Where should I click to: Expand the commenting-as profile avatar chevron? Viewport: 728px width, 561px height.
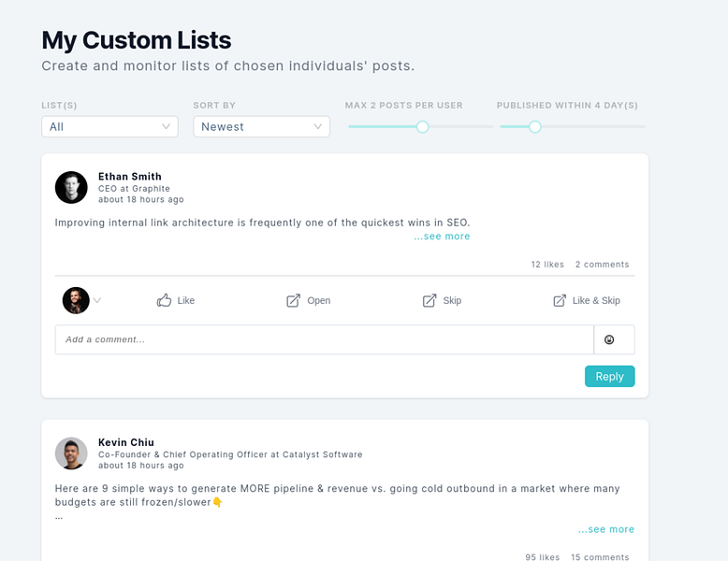point(96,300)
